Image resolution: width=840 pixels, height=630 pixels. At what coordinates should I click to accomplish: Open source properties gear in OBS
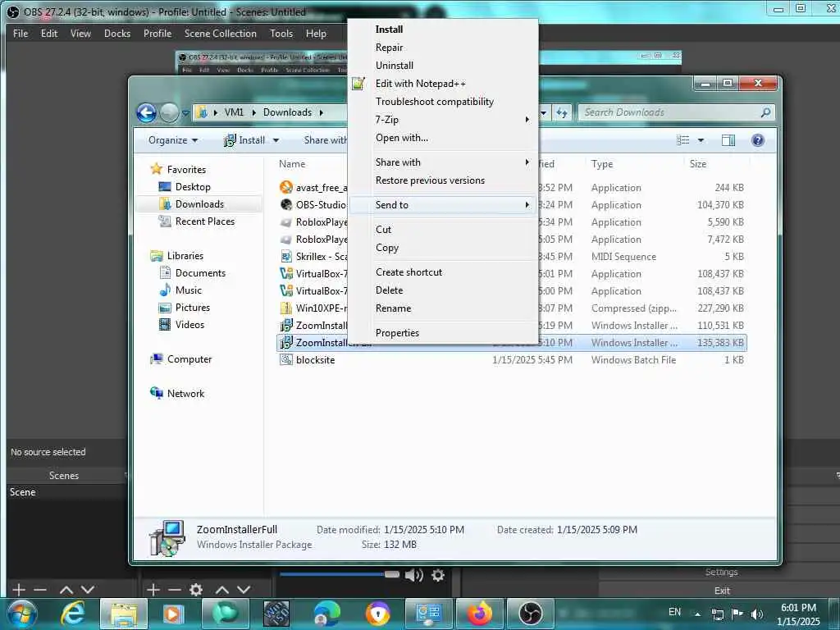(196, 590)
